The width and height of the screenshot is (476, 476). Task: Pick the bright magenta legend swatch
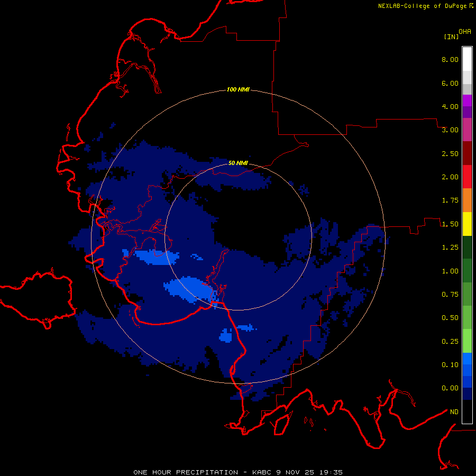click(x=467, y=100)
